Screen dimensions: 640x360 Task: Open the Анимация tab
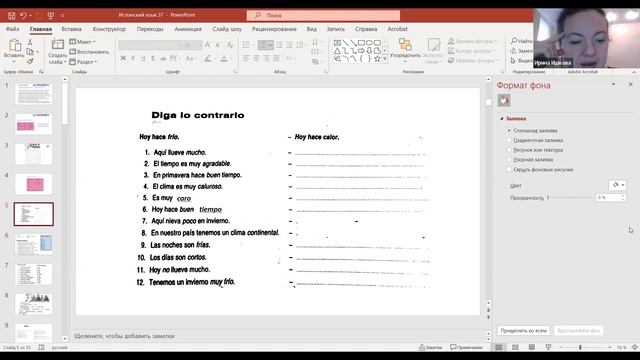point(188,29)
